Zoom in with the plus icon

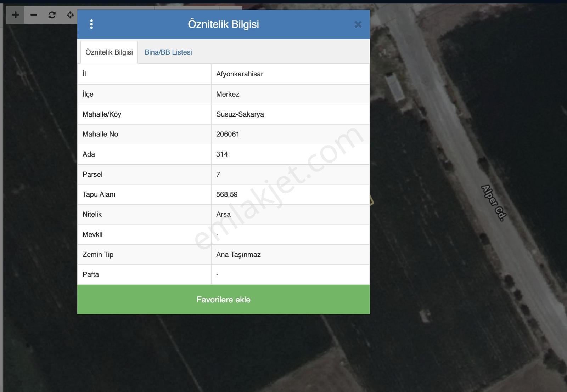tap(15, 15)
